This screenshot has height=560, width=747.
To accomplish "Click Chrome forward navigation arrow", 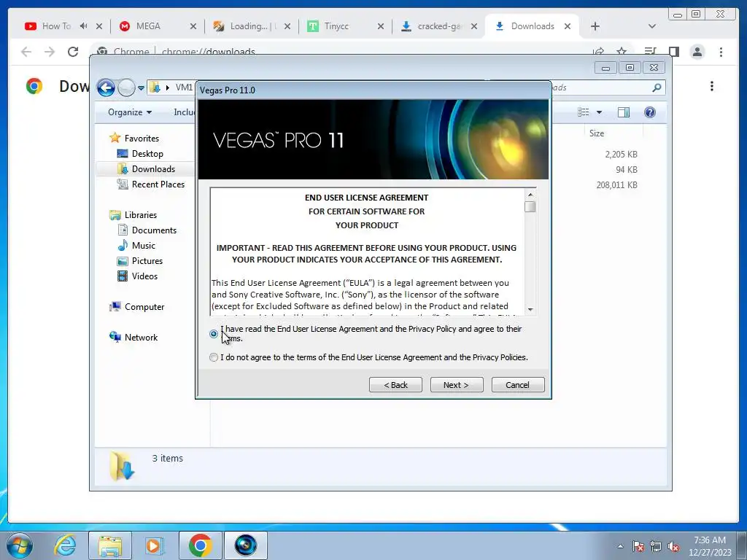I will (x=50, y=52).
